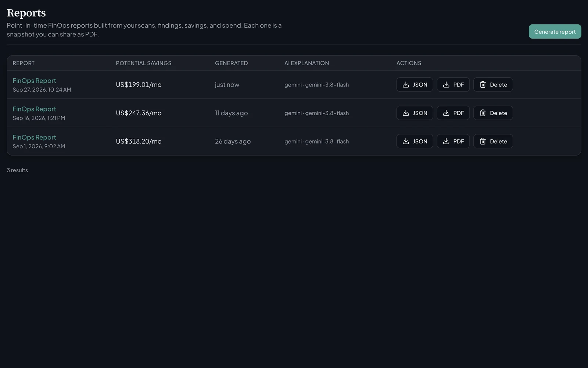
Task: Download JSON for the US$318.20/mo report
Action: [x=415, y=141]
